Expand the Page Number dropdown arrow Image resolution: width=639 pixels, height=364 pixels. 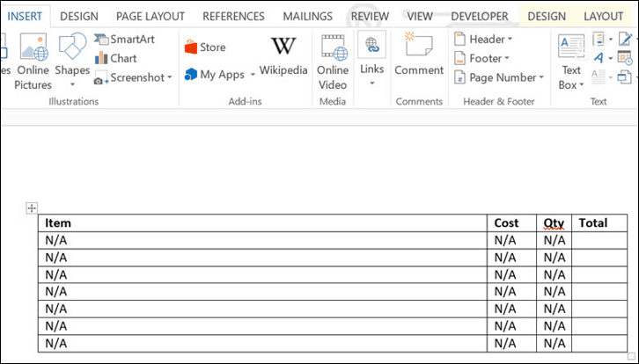pyautogui.click(x=541, y=77)
